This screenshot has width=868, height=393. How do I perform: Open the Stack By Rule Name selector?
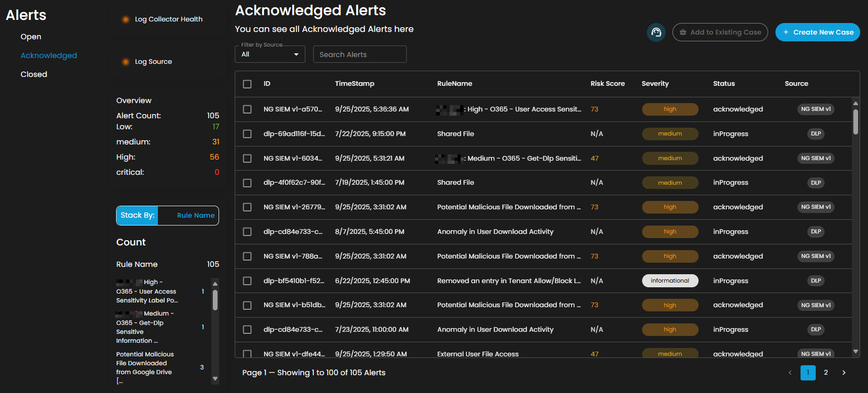click(196, 216)
